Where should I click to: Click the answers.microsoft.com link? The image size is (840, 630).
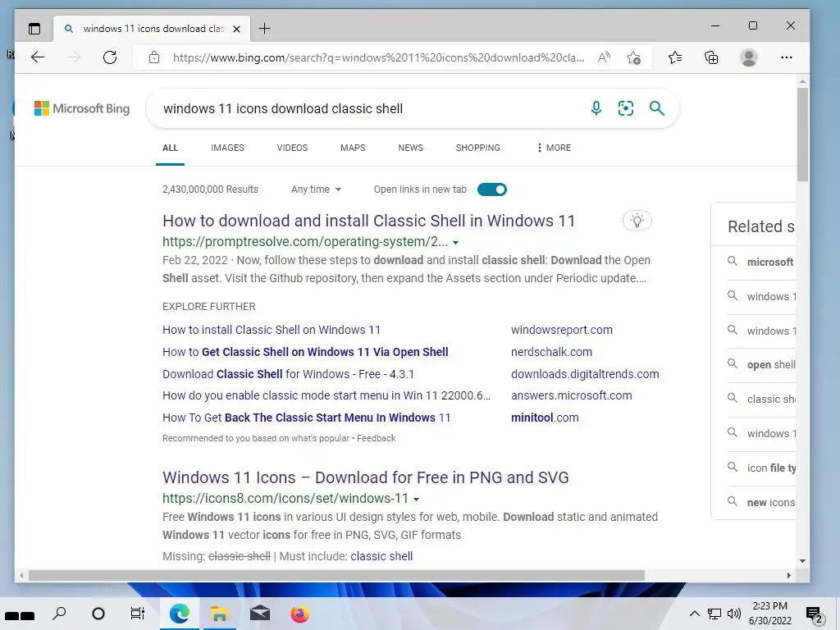(x=571, y=395)
